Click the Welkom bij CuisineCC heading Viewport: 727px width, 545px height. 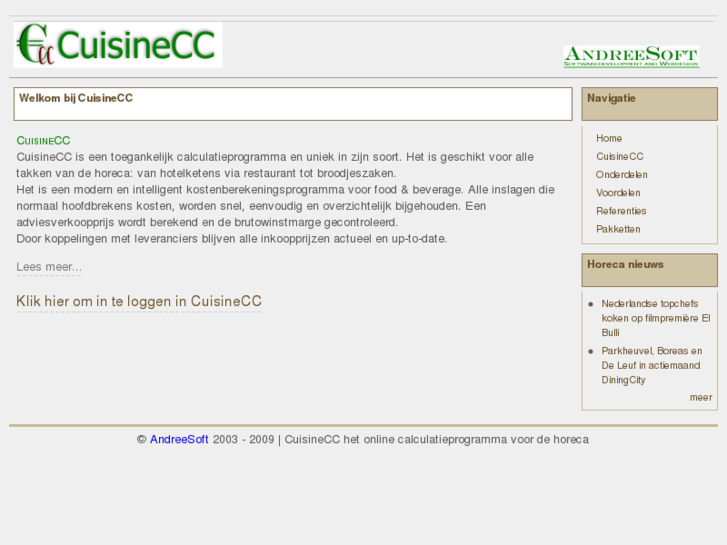coord(76,98)
